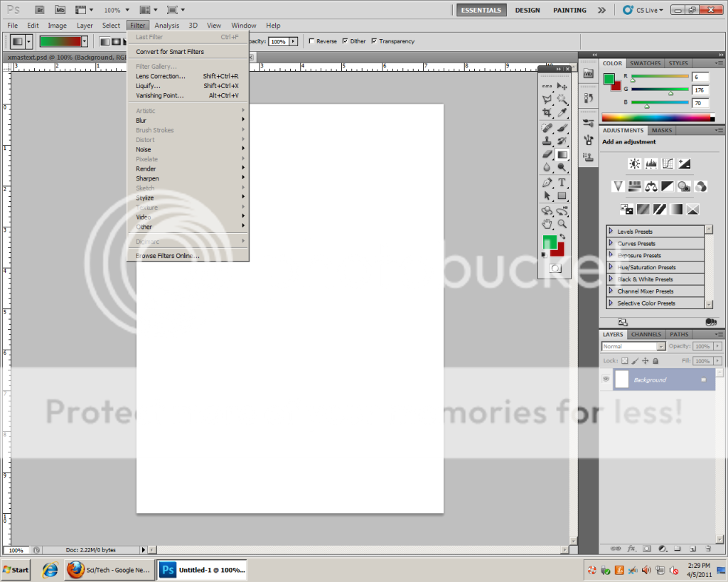Click the foreground green color swatch in toolbox
This screenshot has width=728, height=582.
pos(548,242)
